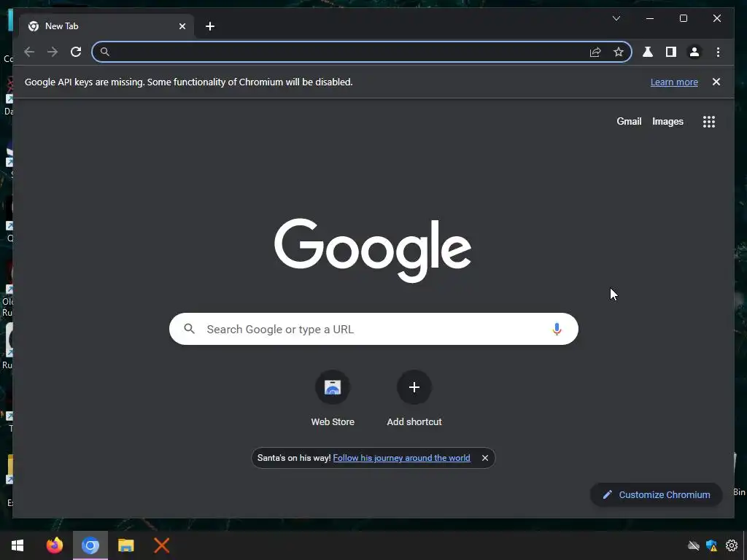747x560 pixels.
Task: Click Learn more about missing API keys
Action: [x=674, y=82]
